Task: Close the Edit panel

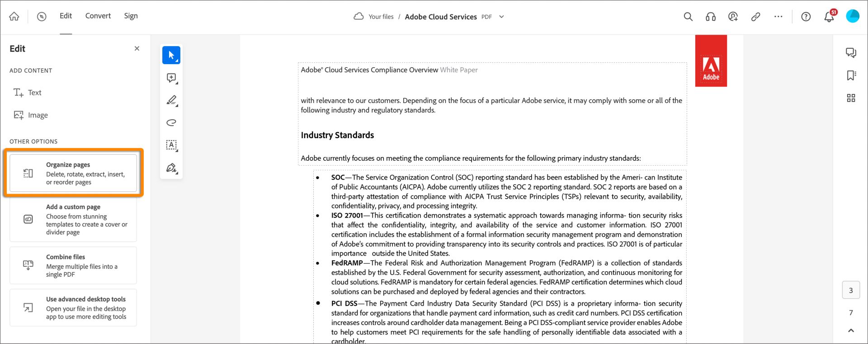Action: [x=137, y=48]
